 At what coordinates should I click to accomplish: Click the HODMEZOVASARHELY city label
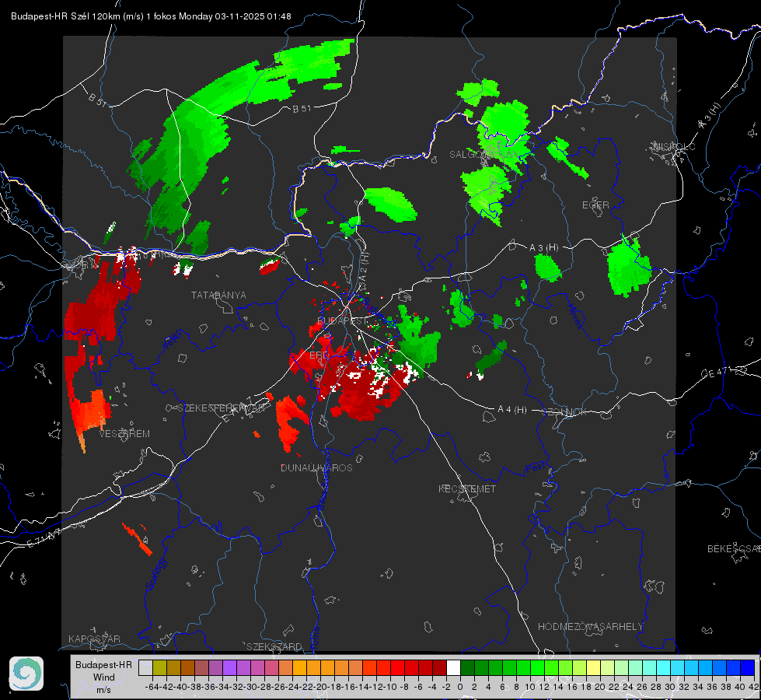point(590,627)
